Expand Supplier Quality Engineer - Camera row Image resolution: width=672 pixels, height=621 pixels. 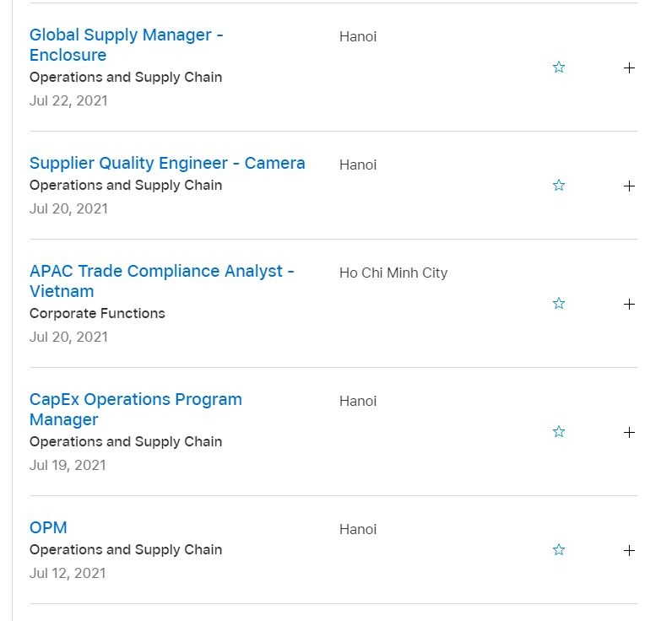point(629,186)
